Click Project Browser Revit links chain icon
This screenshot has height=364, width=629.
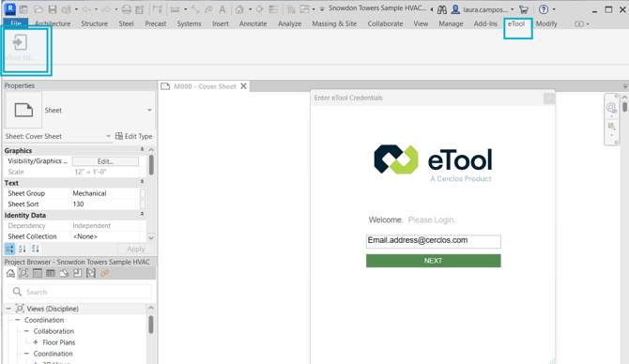tap(105, 273)
